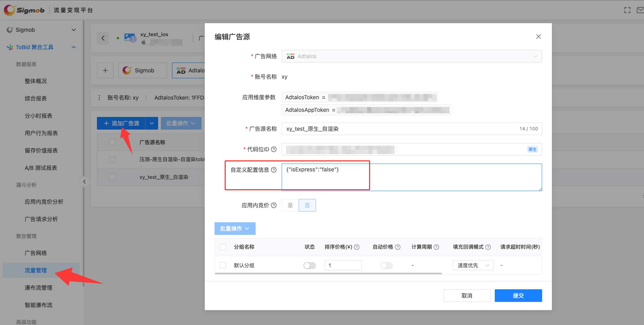
Task: Open the mail icon in the header
Action: (x=640, y=10)
